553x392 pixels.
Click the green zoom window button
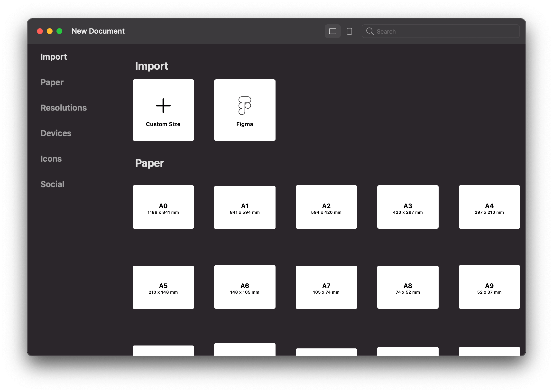(59, 31)
